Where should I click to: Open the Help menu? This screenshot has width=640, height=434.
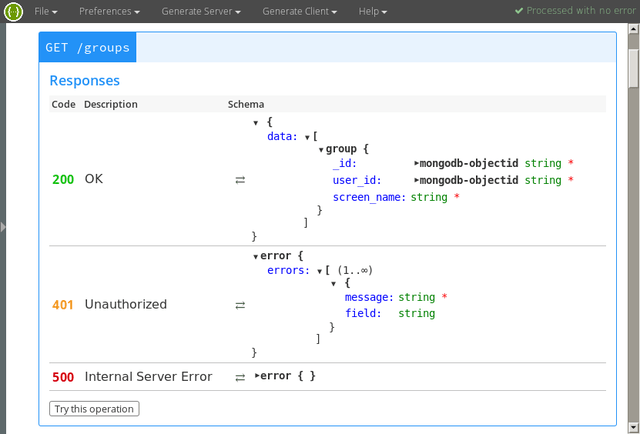(x=373, y=11)
